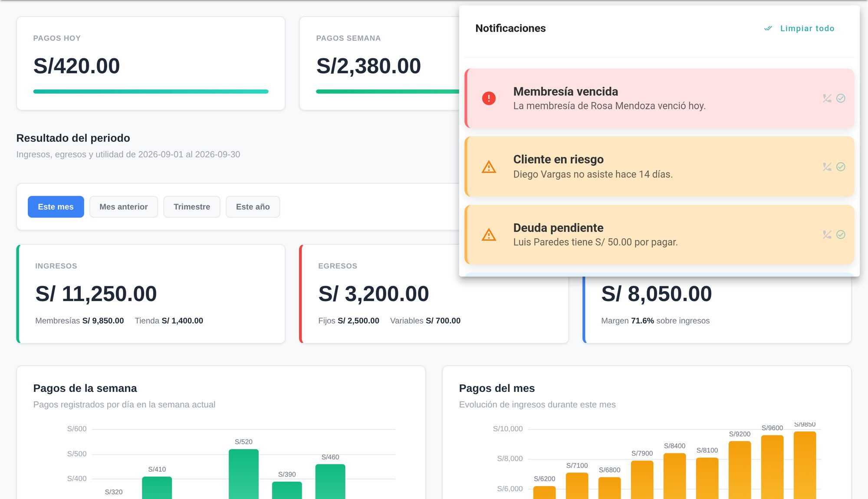The height and width of the screenshot is (499, 868).
Task: Click the S/520 bar in weekly chart
Action: click(x=243, y=474)
